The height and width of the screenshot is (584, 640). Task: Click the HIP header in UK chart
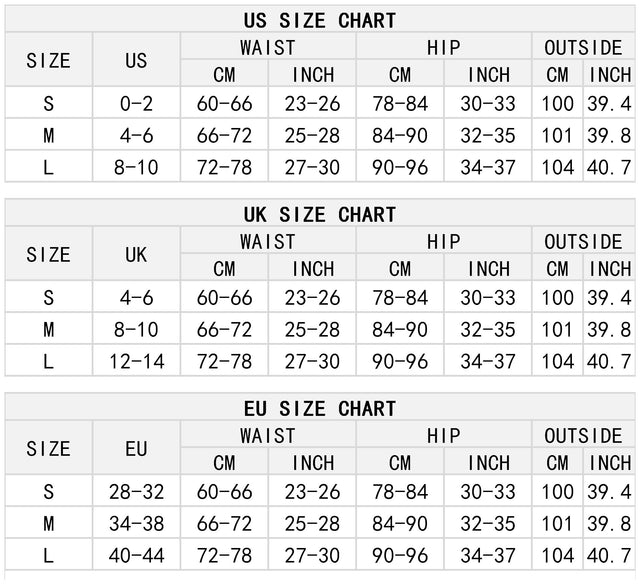click(x=444, y=242)
